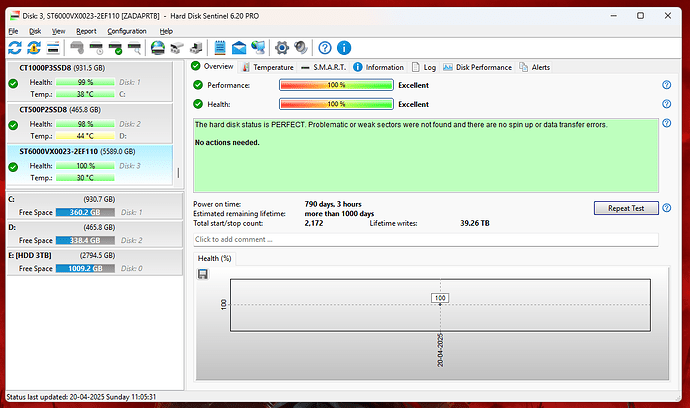
Task: Click the 'more than 1000 days' lifetime value
Action: (x=339, y=213)
